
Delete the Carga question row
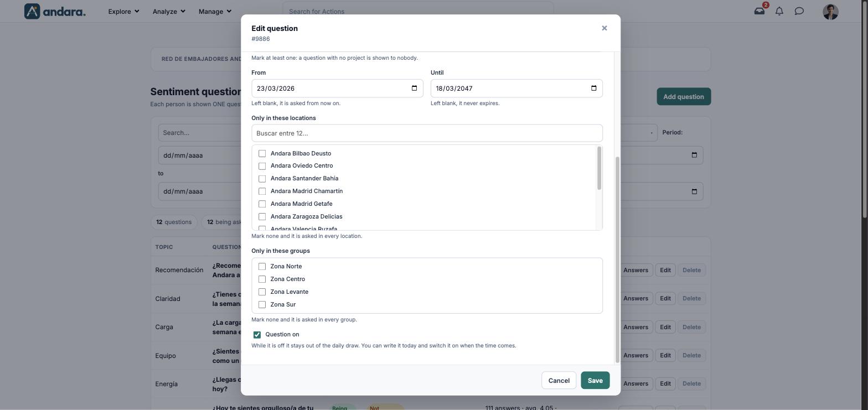pyautogui.click(x=691, y=327)
